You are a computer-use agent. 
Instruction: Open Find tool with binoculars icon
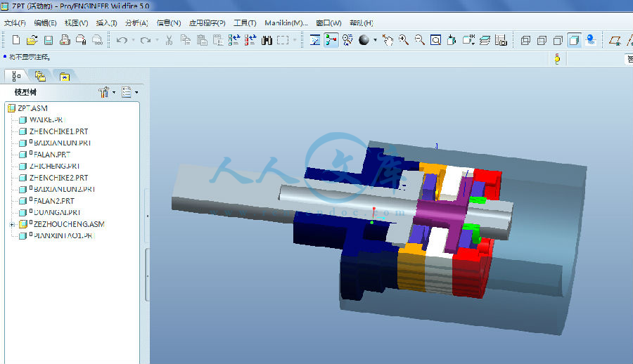[267, 40]
